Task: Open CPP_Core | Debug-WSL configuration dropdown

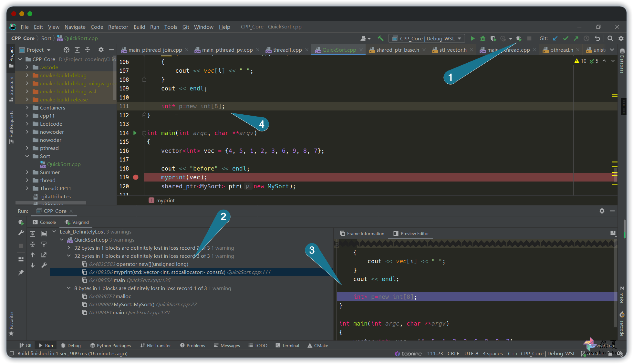Action: [427, 38]
